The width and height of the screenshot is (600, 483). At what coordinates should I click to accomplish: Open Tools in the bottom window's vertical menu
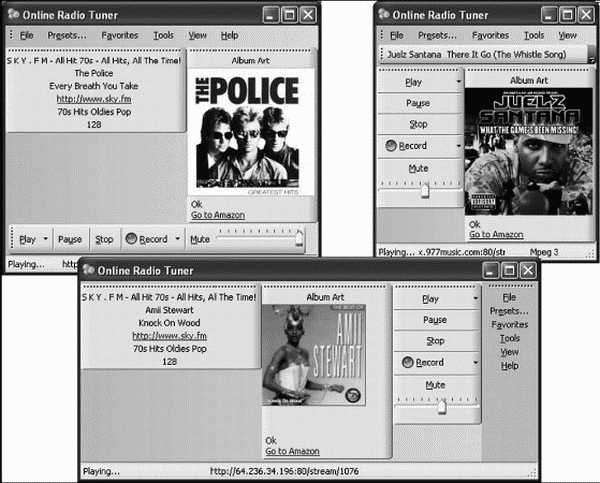(510, 338)
